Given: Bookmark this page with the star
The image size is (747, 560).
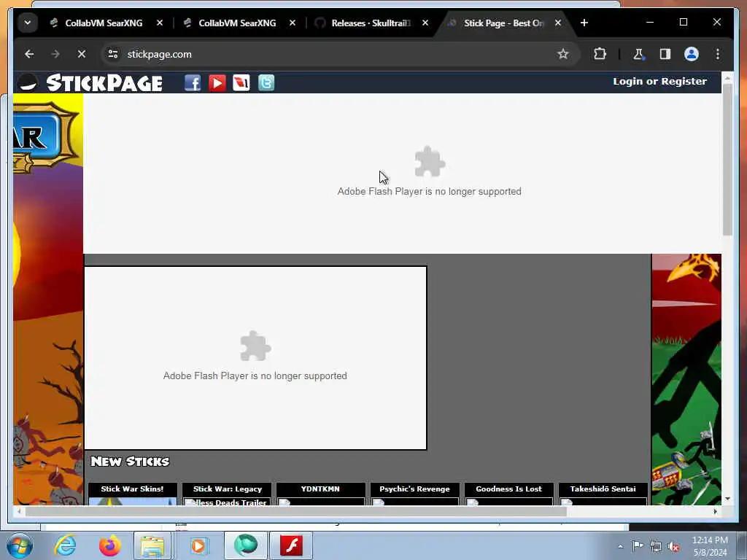Looking at the screenshot, I should pos(563,54).
